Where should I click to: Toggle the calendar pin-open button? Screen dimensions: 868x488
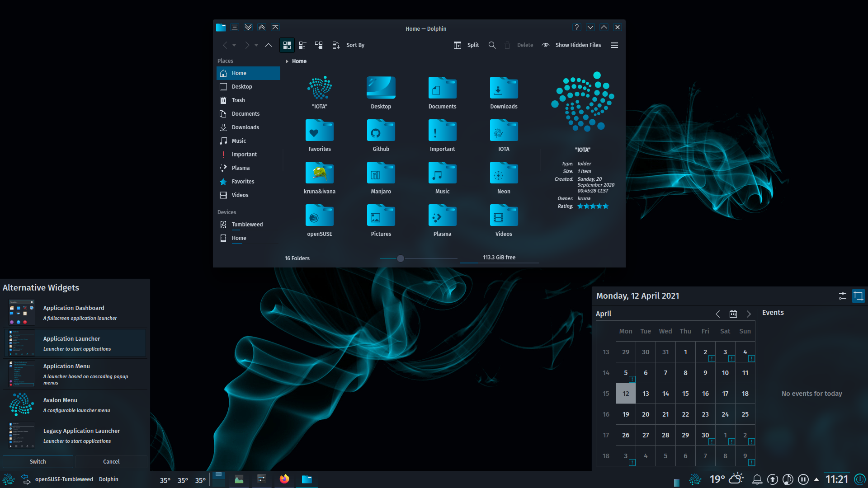tap(859, 296)
